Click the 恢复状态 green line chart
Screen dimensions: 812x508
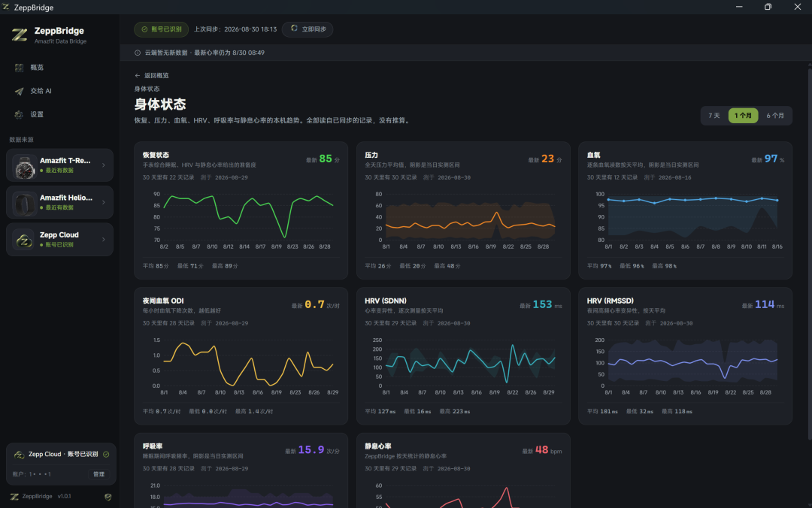(249, 217)
